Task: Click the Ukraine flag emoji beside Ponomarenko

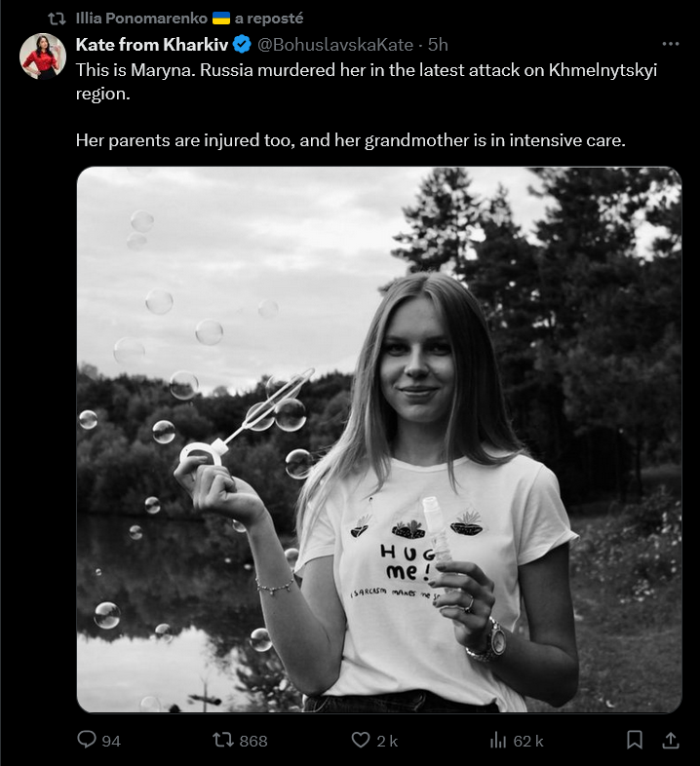Action: click(220, 19)
